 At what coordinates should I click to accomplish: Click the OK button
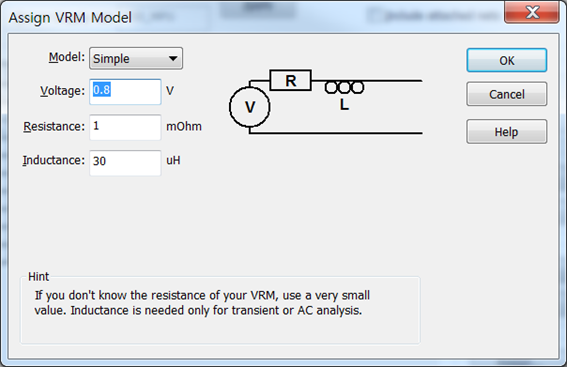507,60
